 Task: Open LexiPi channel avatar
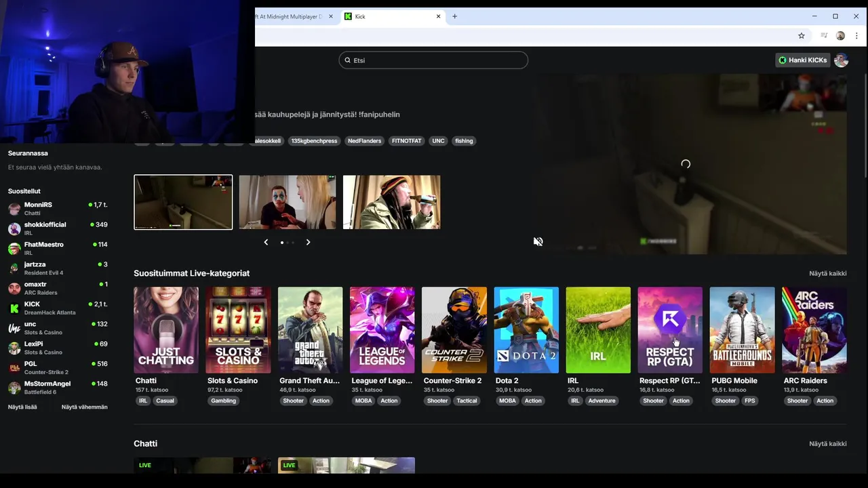[x=14, y=348]
